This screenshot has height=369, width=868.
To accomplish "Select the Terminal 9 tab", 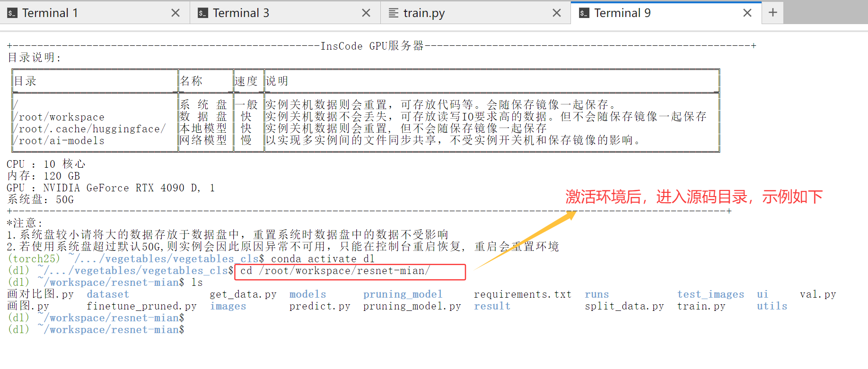I will click(x=666, y=13).
